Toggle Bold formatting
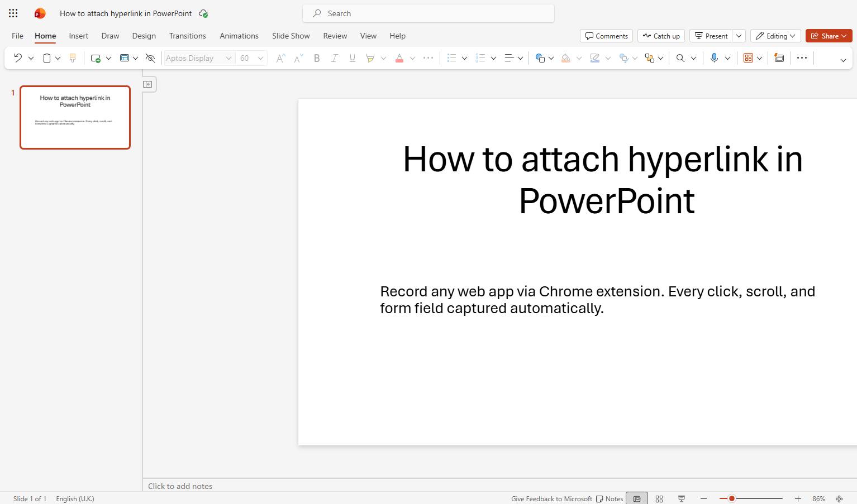This screenshot has width=857, height=504. [317, 58]
